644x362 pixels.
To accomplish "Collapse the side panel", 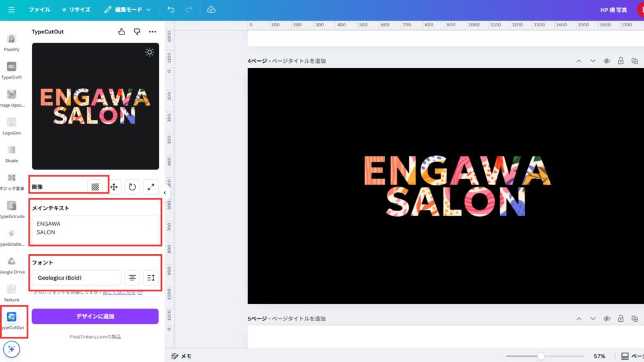I will coord(165,192).
